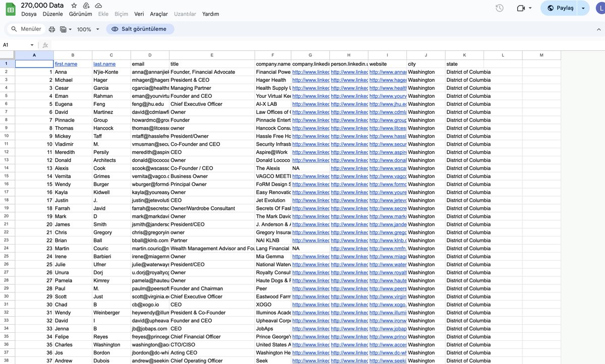
Task: Search menus via the Menüler field
Action: 28,29
